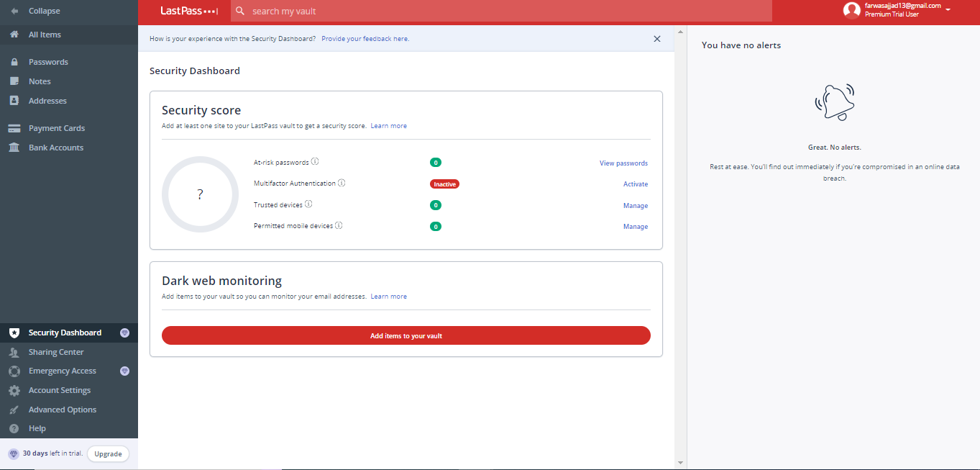Click the Notes icon in sidebar
Viewport: 980px width, 470px height.
click(x=14, y=81)
